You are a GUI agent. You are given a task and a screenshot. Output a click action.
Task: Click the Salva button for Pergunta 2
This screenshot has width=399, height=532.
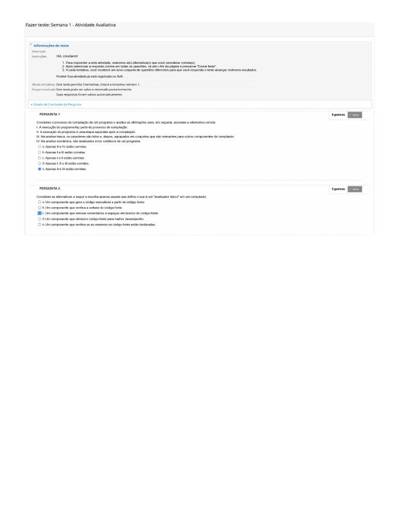pos(354,189)
